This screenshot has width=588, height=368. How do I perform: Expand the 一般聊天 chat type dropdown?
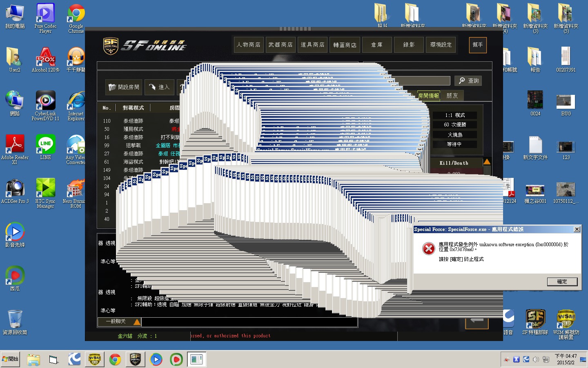point(137,322)
